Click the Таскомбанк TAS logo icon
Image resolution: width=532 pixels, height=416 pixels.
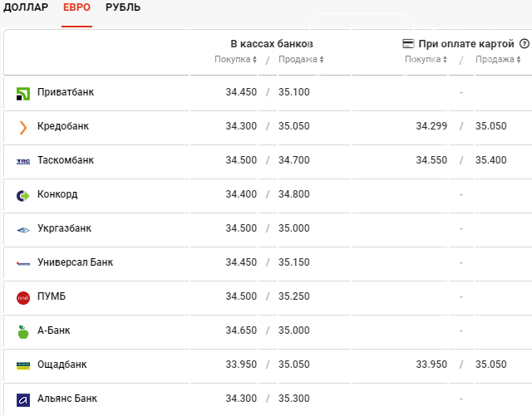(x=23, y=162)
